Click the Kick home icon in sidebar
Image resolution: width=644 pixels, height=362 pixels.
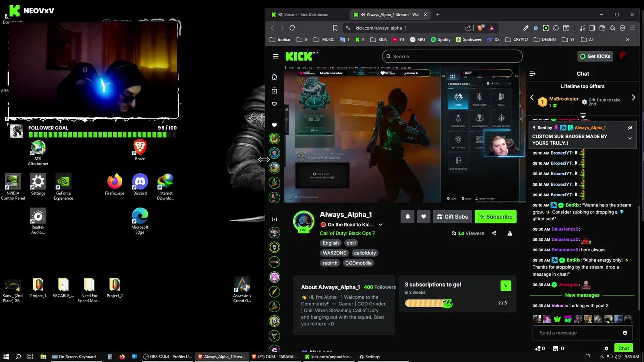(274, 77)
